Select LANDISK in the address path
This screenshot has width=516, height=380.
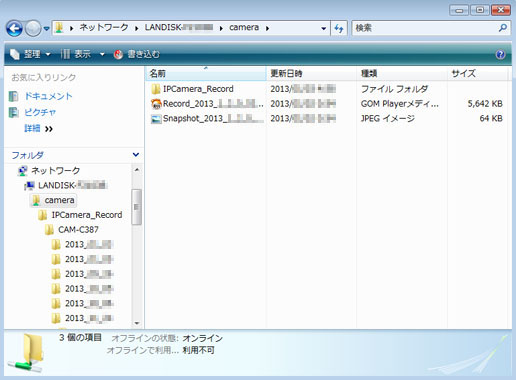(x=179, y=28)
